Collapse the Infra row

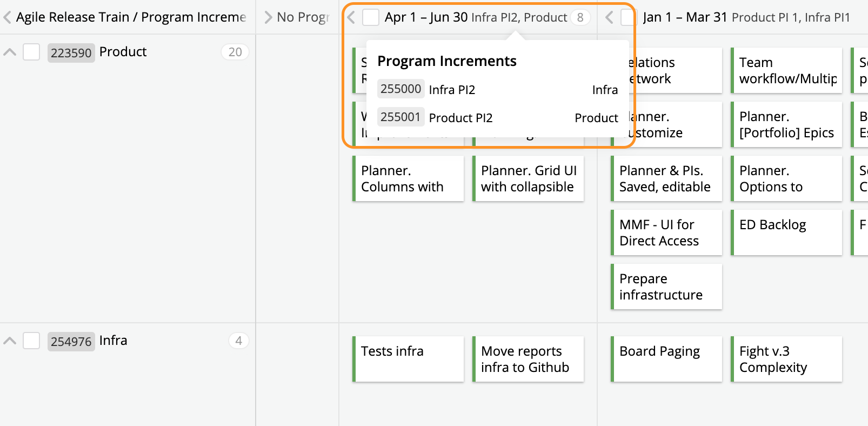10,341
